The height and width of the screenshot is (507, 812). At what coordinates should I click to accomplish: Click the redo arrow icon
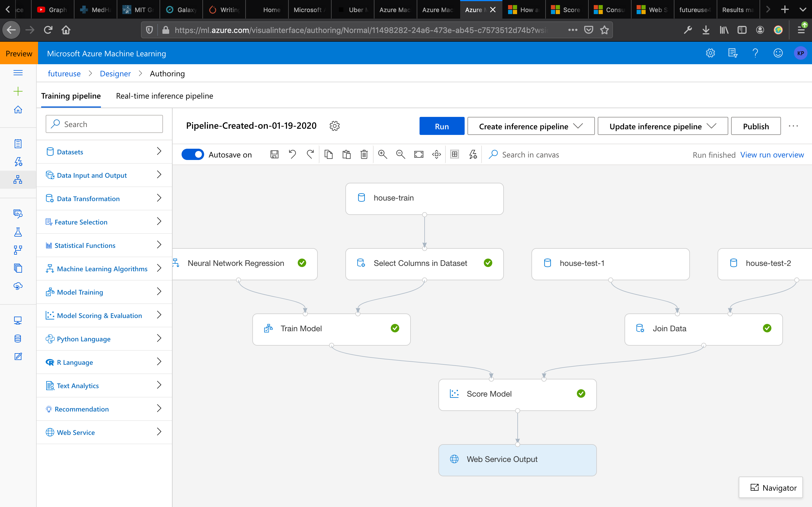[x=310, y=155]
